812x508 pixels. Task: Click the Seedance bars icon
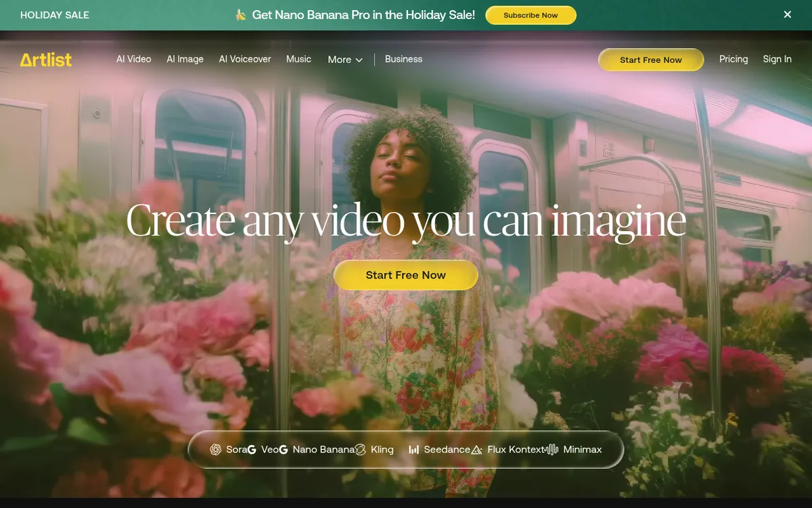(x=413, y=450)
